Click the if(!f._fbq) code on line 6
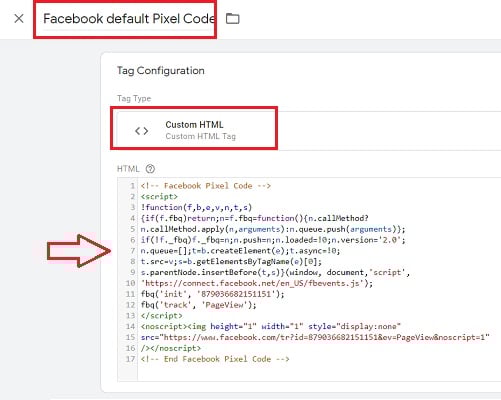Image resolution: width=501 pixels, height=400 pixels. click(x=273, y=240)
